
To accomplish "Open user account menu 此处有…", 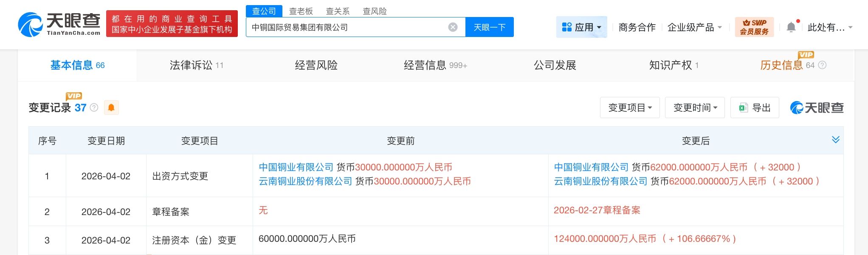I will (830, 27).
